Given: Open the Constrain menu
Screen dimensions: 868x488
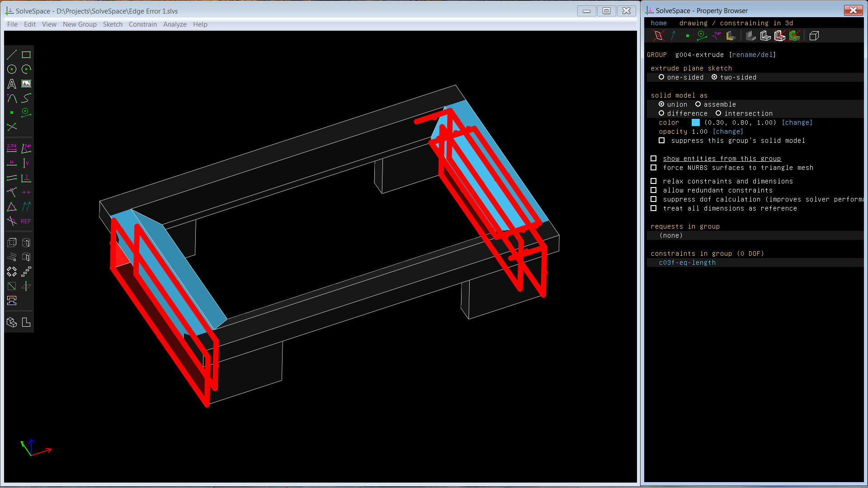Looking at the screenshot, I should coord(142,24).
